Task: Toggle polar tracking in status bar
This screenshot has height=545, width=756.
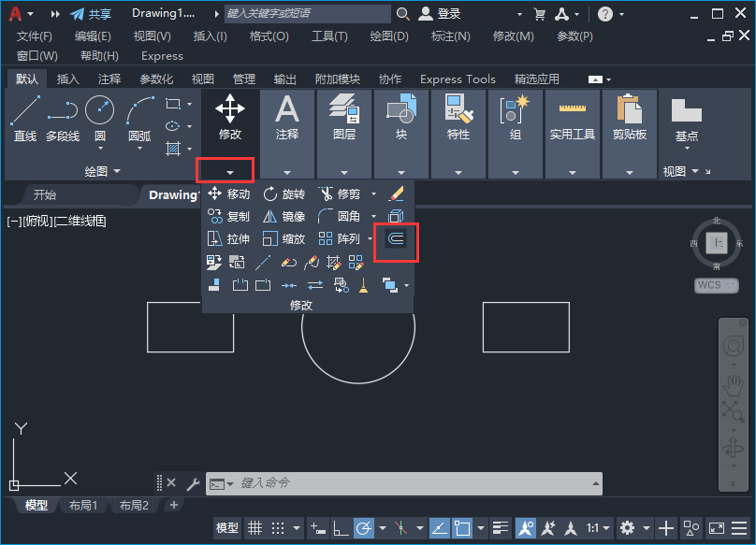Action: [x=364, y=528]
